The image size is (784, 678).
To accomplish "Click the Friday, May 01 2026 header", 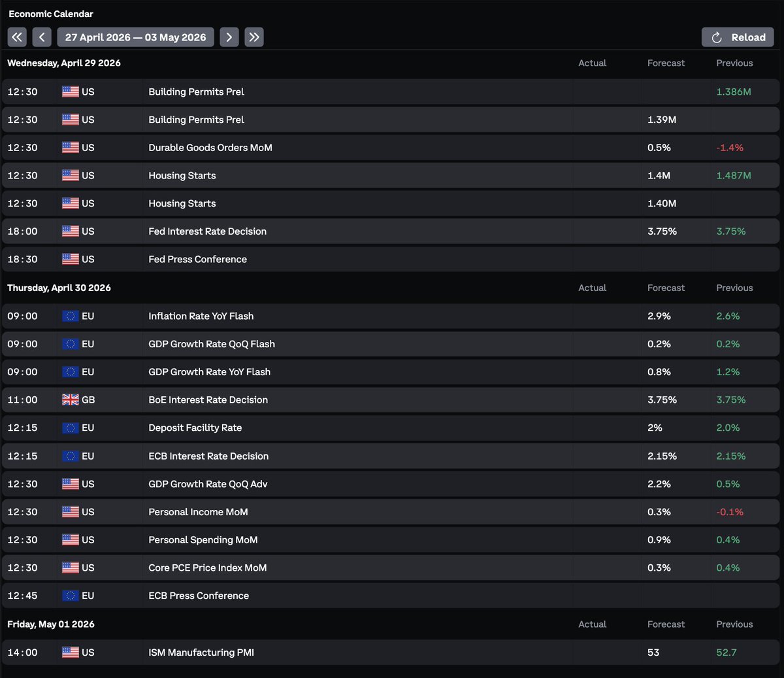I will click(51, 624).
